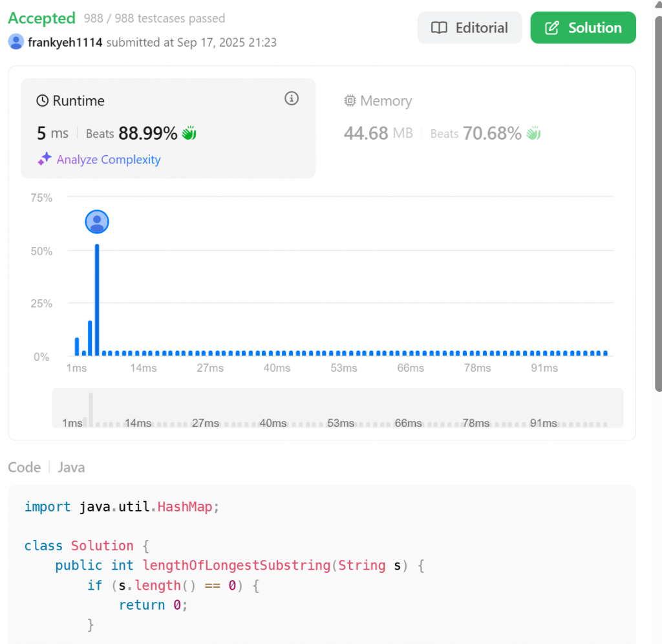Select the Runtime stats card
Image resolution: width=662 pixels, height=644 pixels.
click(x=168, y=128)
